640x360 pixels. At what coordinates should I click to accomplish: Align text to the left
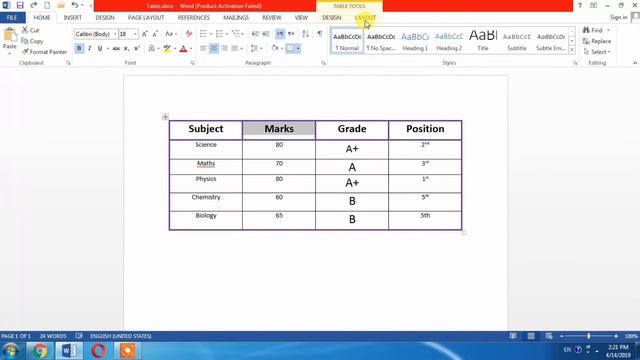coord(203,49)
